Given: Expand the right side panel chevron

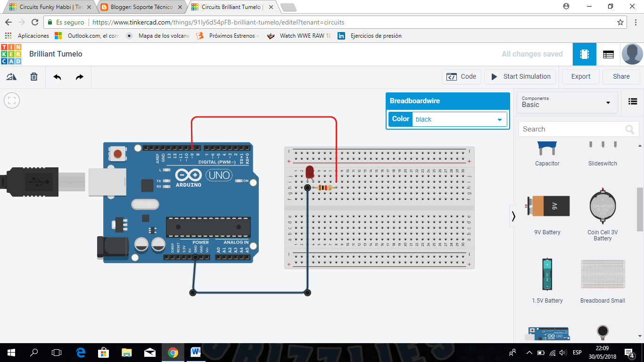Looking at the screenshot, I should [x=513, y=216].
